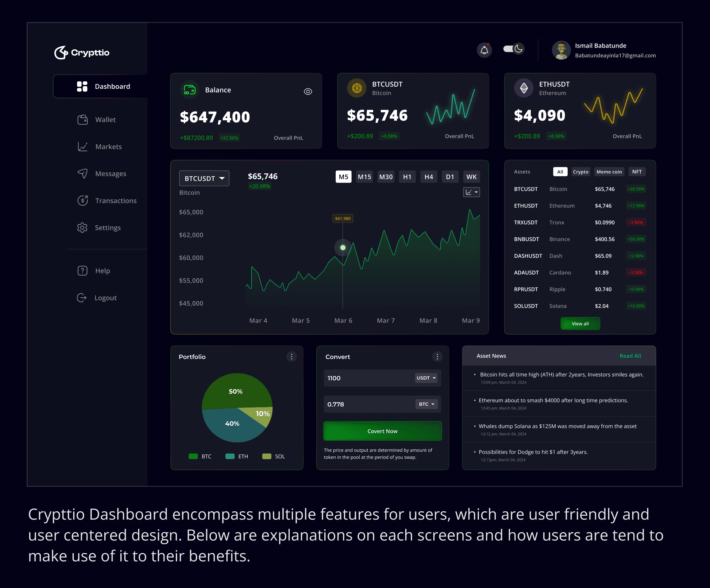Click the Logout icon

(82, 298)
